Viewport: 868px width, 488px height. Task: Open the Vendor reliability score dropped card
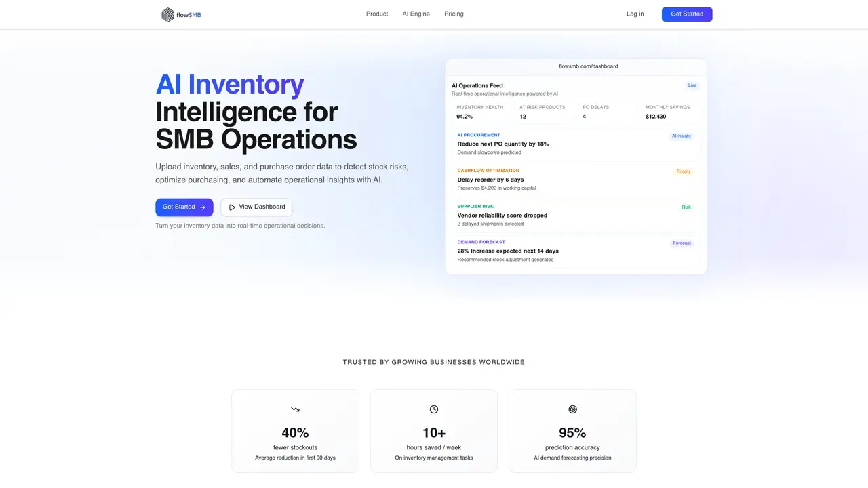[x=576, y=215]
